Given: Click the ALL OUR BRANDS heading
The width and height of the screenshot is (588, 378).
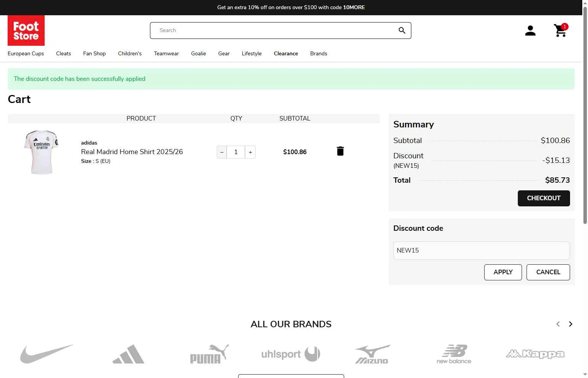Looking at the screenshot, I should coord(291,324).
